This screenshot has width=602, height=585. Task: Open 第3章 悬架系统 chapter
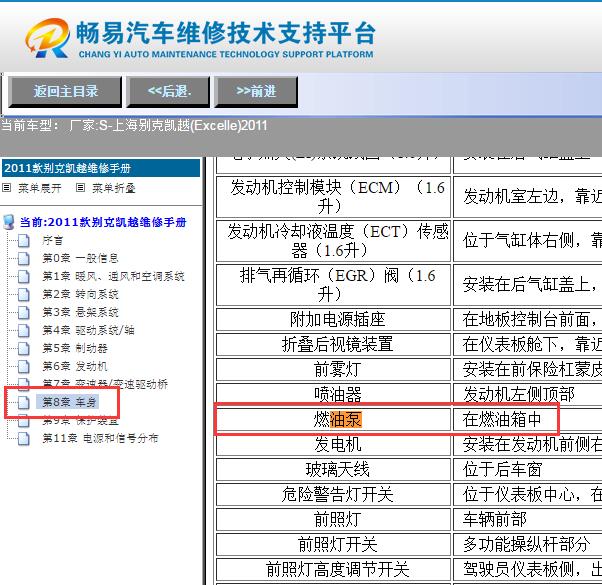point(80,312)
